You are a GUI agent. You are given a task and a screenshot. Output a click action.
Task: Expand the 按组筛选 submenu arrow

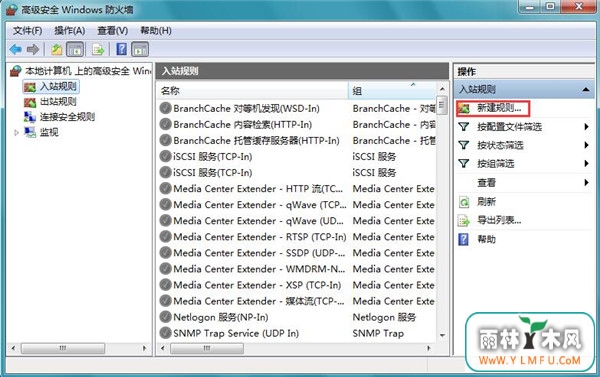click(586, 164)
